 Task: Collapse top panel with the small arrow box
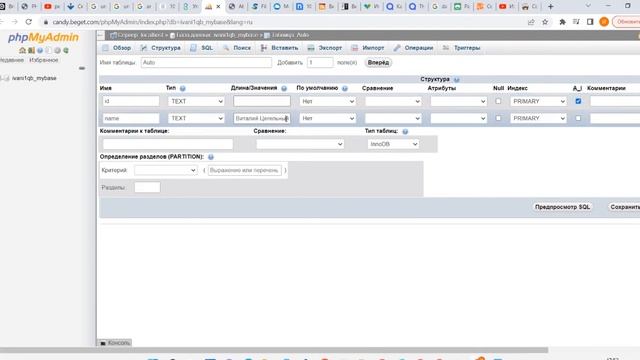pos(100,35)
